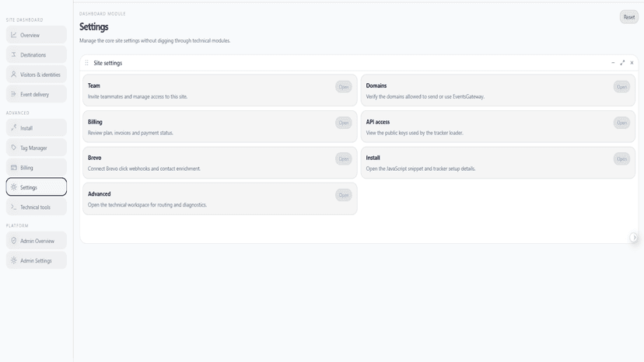The height and width of the screenshot is (362, 644).
Task: Select Billing in the Advanced sidebar section
Action: tap(36, 168)
